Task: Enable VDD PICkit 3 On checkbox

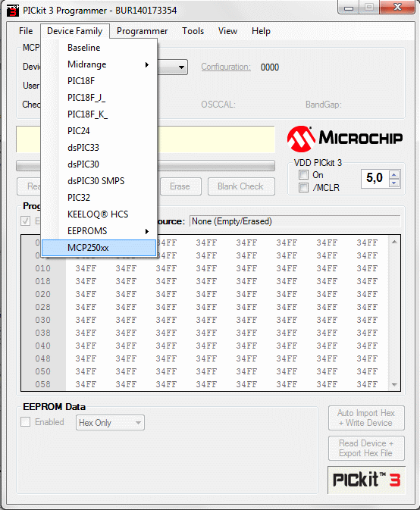Action: tap(303, 175)
